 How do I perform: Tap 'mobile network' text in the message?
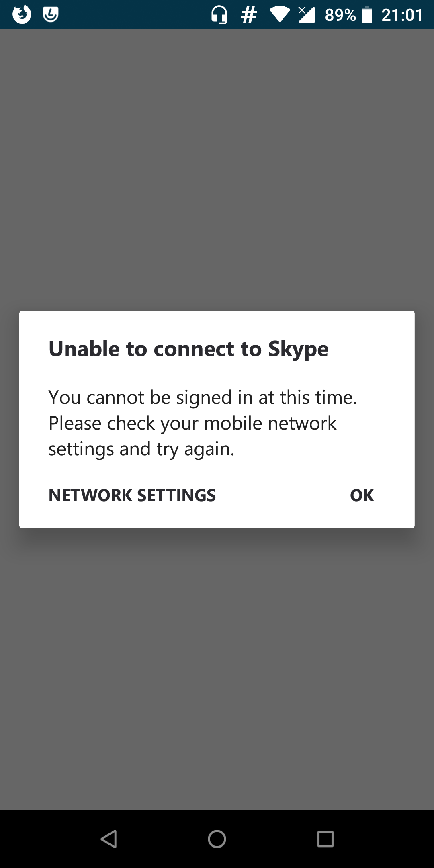click(270, 423)
